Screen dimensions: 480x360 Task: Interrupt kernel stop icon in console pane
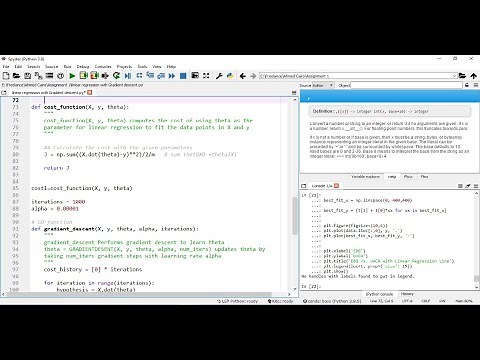click(x=460, y=186)
